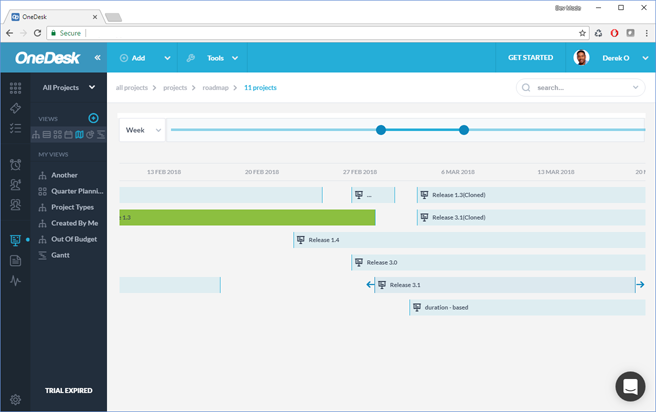Open the Derek O user avatar
Image resolution: width=656 pixels, height=412 pixels.
tap(581, 58)
